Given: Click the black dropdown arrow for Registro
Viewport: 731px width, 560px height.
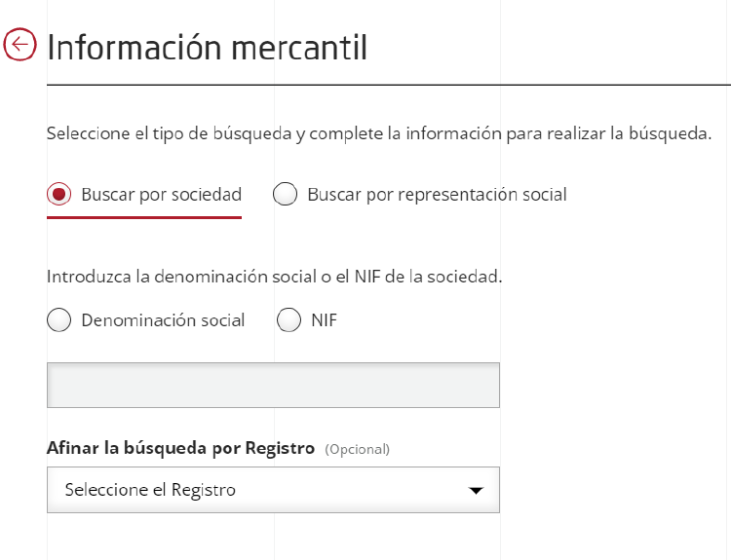Looking at the screenshot, I should pyautogui.click(x=476, y=491).
